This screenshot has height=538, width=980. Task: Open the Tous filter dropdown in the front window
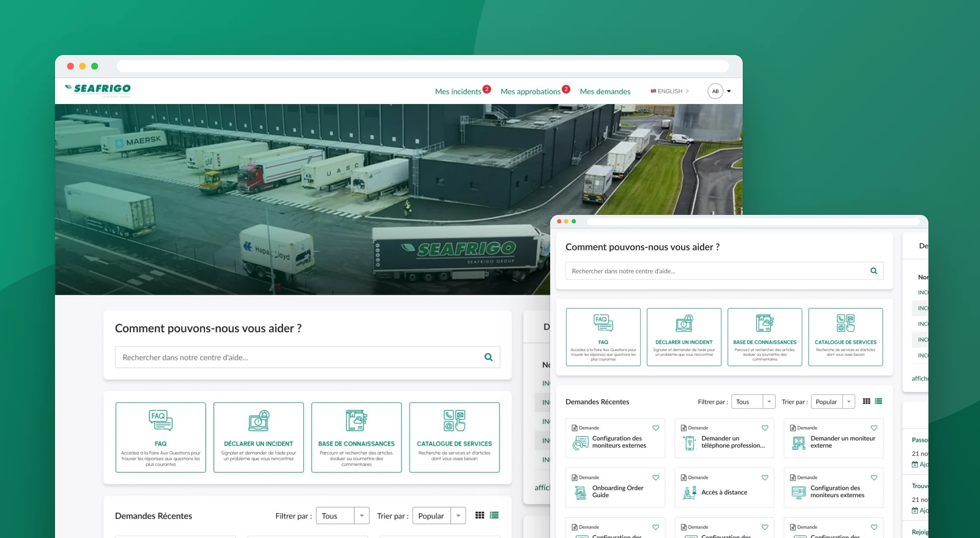[x=753, y=402]
